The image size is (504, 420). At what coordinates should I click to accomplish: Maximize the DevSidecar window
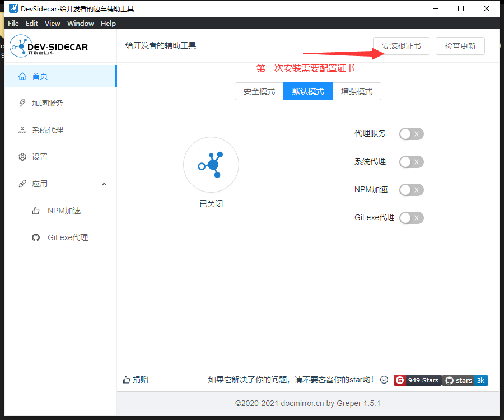pos(461,8)
